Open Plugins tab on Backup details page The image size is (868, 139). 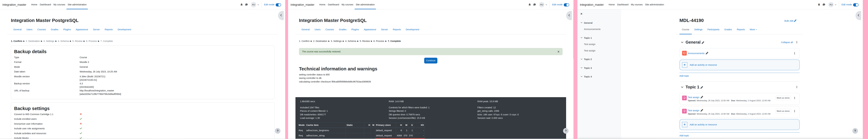click(67, 29)
